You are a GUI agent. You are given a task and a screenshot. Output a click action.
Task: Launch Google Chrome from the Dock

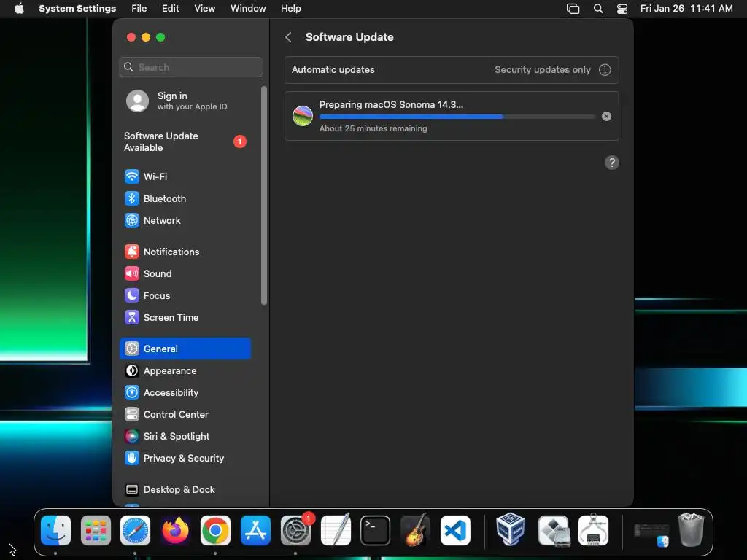tap(215, 531)
